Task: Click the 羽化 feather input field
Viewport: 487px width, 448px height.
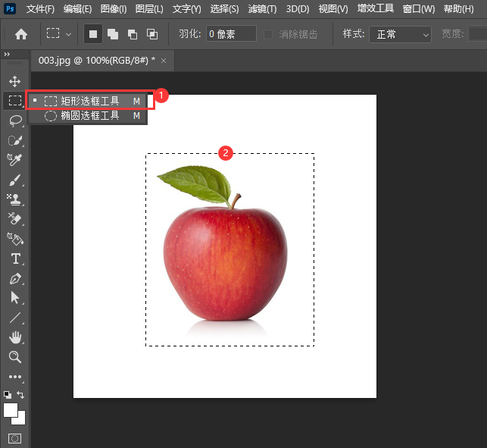Action: tap(230, 34)
